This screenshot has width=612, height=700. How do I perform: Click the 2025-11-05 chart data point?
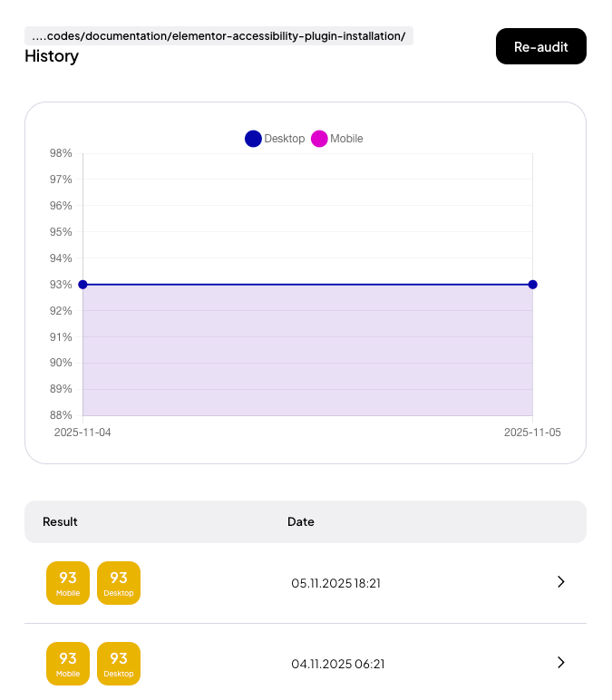(x=532, y=285)
